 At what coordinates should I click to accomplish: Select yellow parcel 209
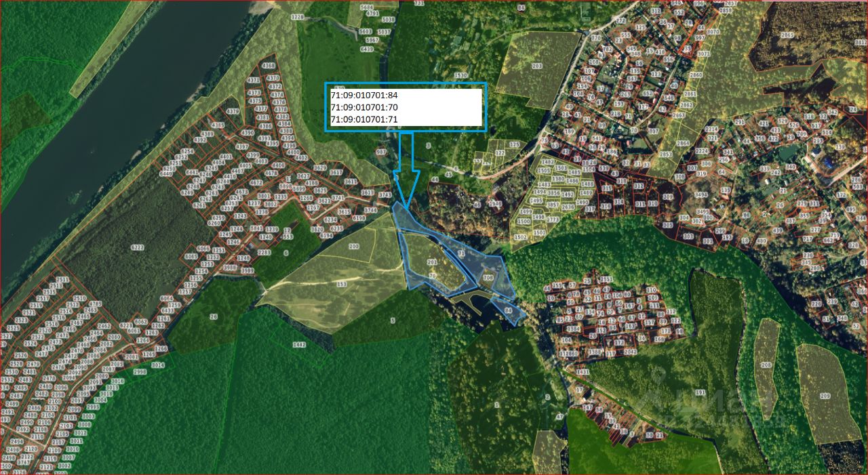(x=825, y=395)
